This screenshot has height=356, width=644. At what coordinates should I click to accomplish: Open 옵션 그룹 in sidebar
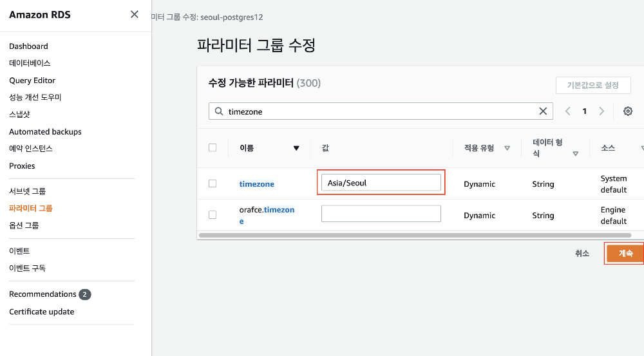[x=24, y=225]
